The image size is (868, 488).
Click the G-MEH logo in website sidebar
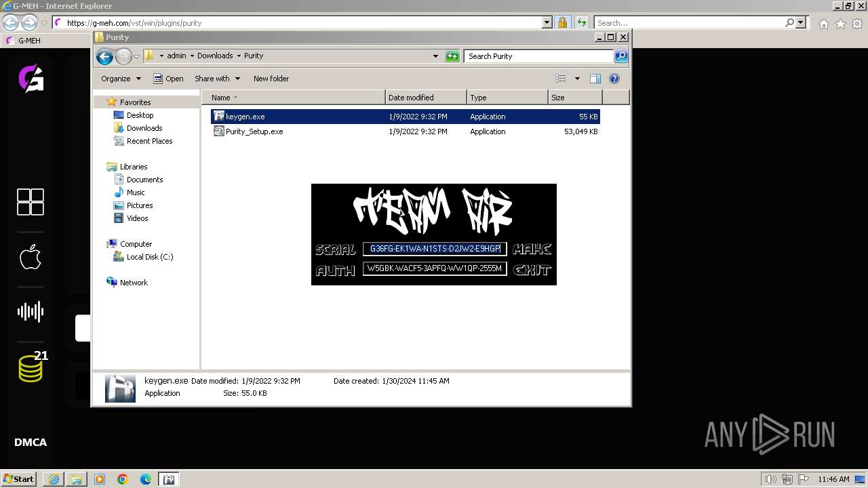31,79
